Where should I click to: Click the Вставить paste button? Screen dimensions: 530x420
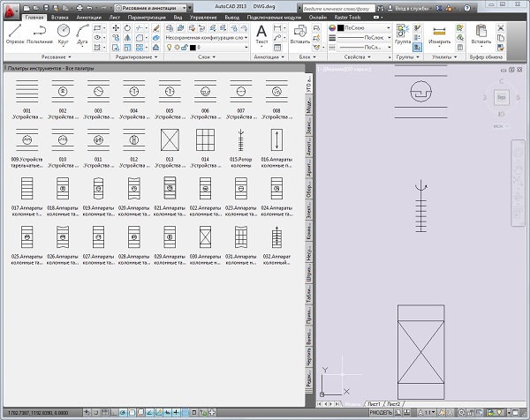coord(481,35)
